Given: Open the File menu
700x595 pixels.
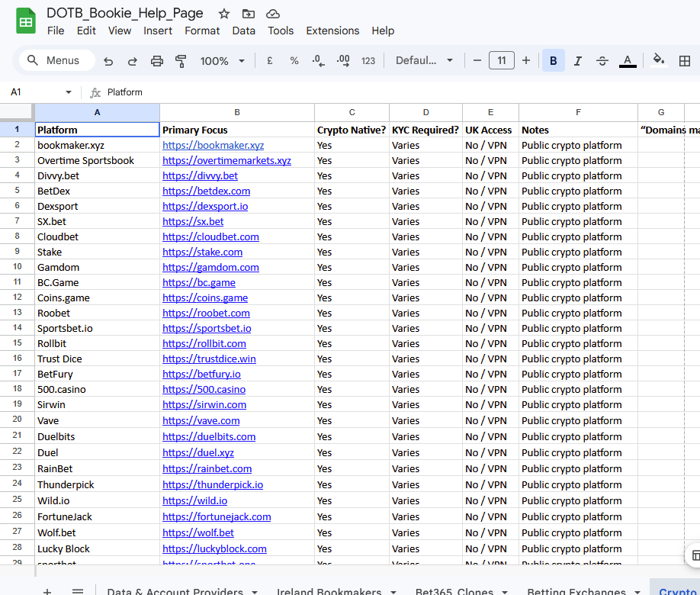Looking at the screenshot, I should coord(56,31).
